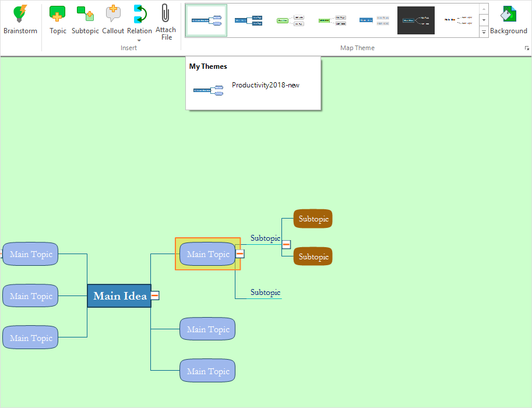Select the dark theme thumbnail
This screenshot has height=408, width=532.
pyautogui.click(x=415, y=20)
